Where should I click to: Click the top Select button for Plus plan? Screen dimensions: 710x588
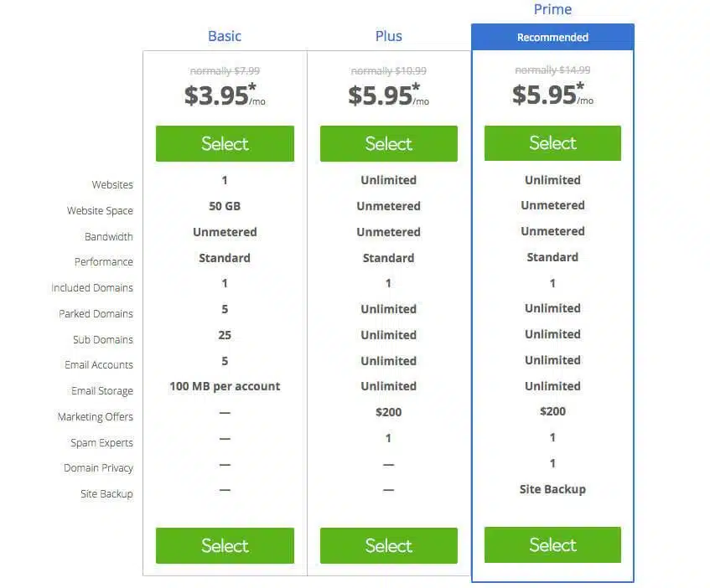point(388,144)
